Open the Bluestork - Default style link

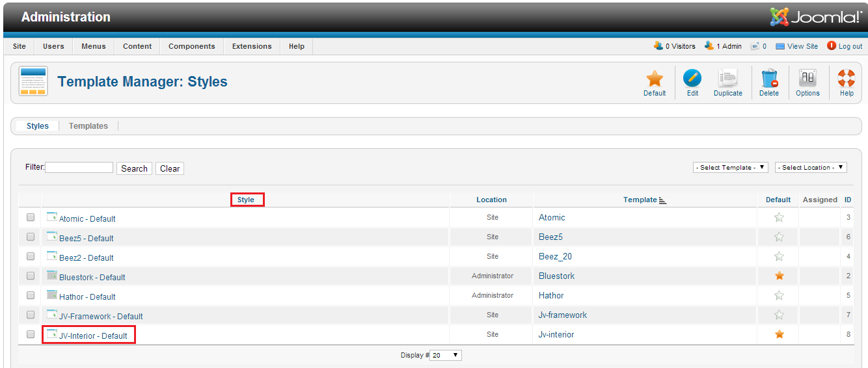(92, 278)
